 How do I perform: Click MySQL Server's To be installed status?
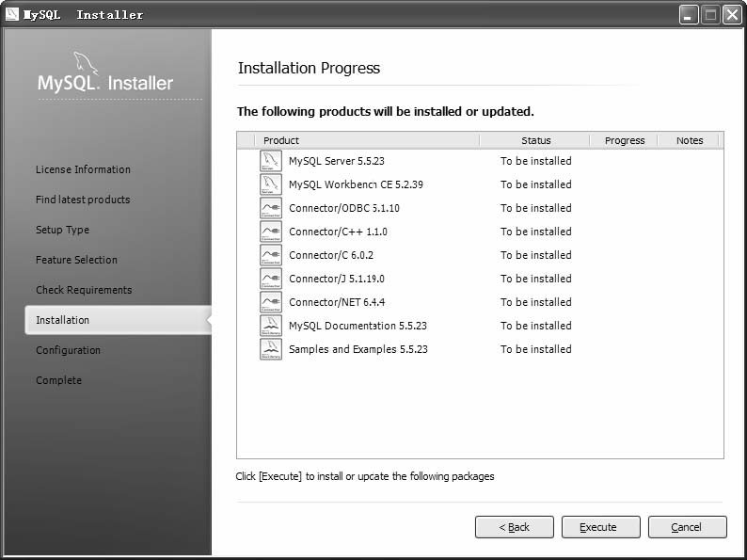click(x=536, y=161)
